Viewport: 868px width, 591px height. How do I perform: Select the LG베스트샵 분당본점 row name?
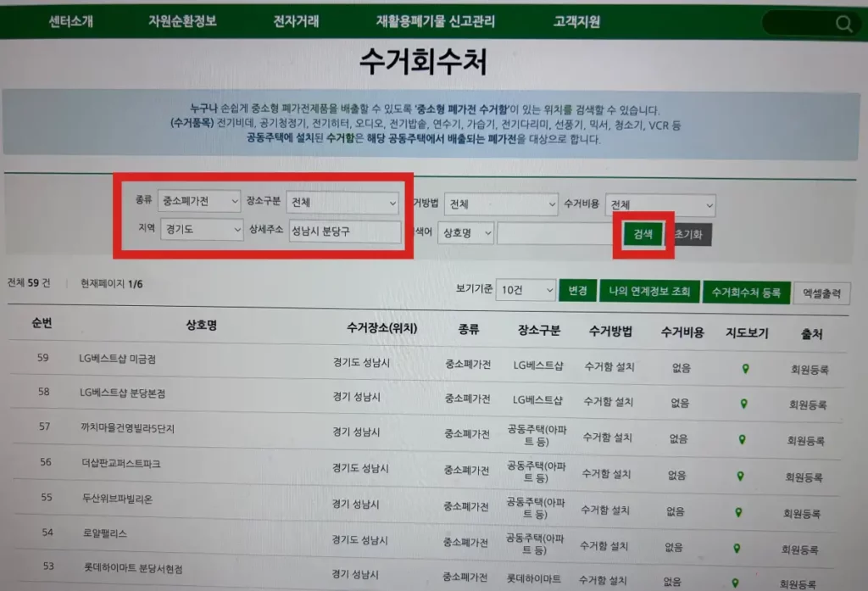tap(122, 393)
